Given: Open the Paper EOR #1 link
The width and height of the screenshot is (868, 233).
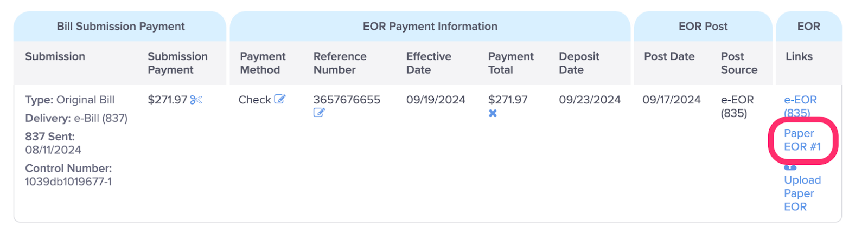Looking at the screenshot, I should [x=802, y=140].
